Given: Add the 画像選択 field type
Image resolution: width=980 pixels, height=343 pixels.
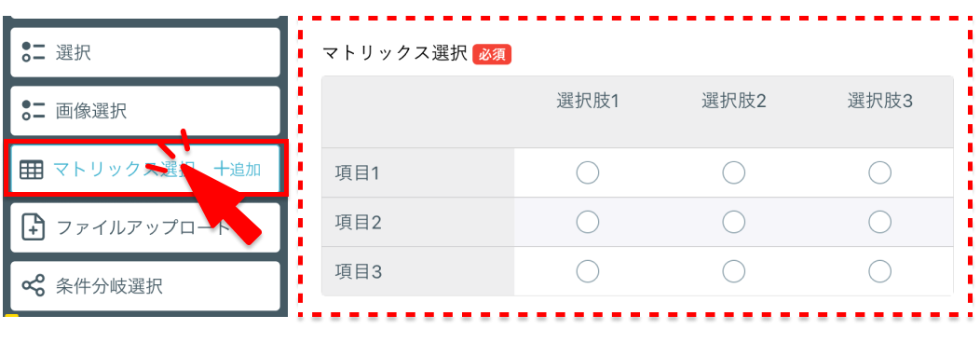Looking at the screenshot, I should point(145,111).
